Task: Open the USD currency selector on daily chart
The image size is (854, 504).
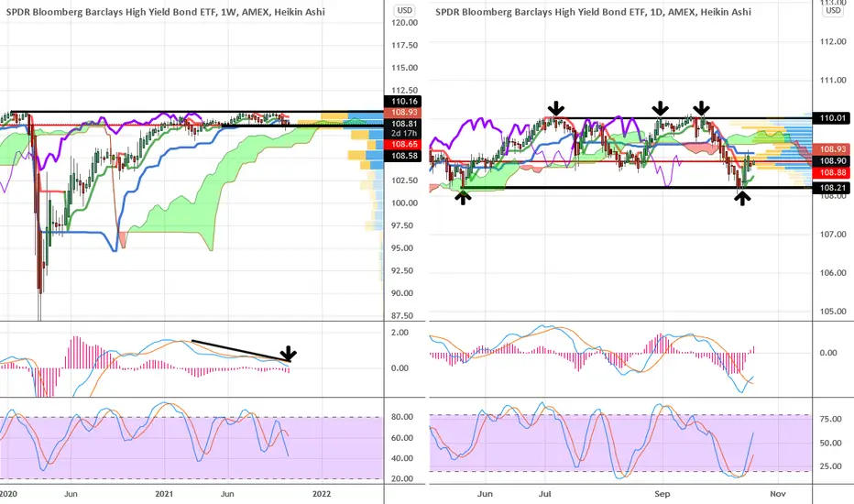Action: click(x=833, y=10)
